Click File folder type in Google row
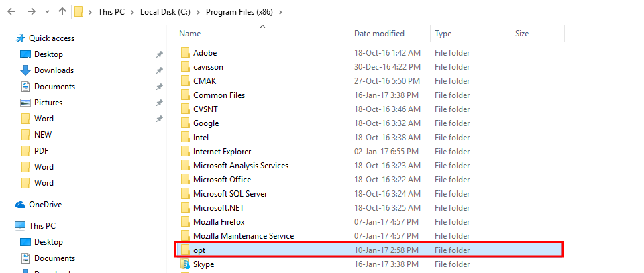The image size is (644, 273). [x=452, y=123]
